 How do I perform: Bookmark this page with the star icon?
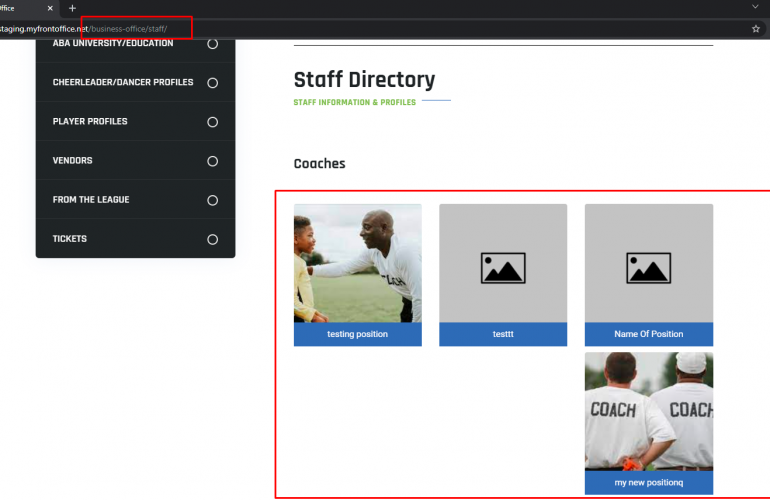point(755,29)
